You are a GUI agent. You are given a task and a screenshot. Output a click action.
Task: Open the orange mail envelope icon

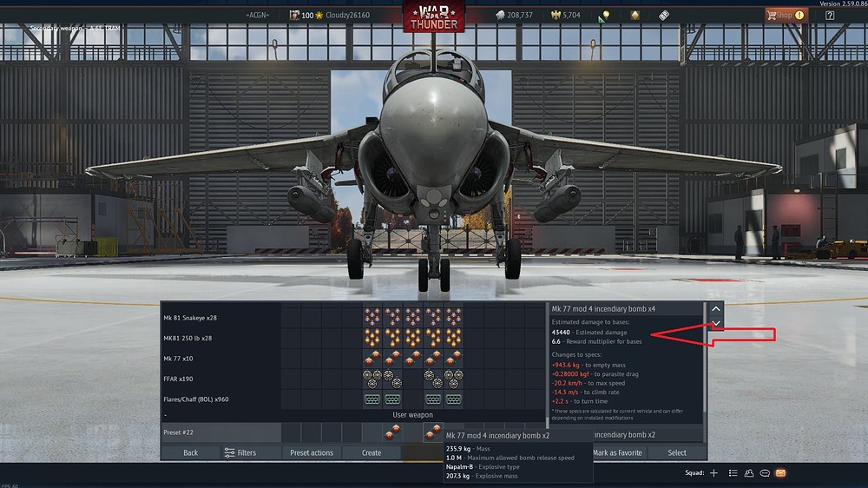[x=780, y=473]
